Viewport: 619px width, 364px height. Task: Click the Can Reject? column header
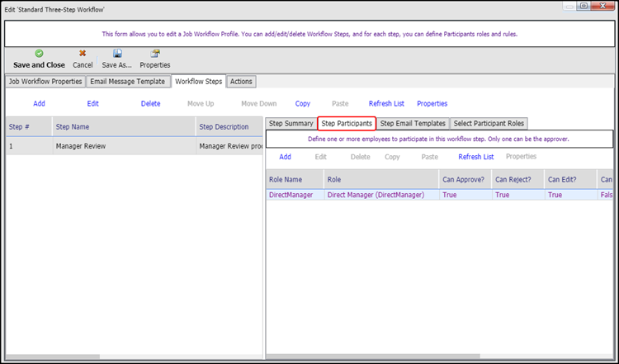point(518,180)
